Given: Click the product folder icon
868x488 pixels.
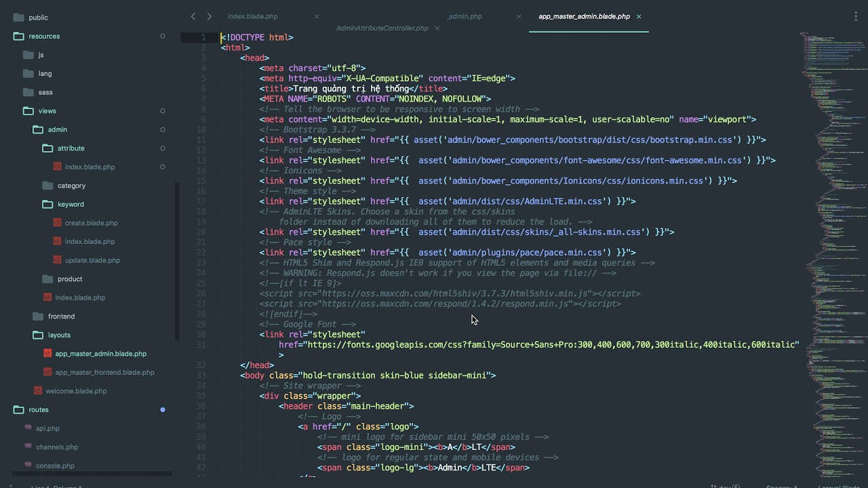Looking at the screenshot, I should (47, 279).
